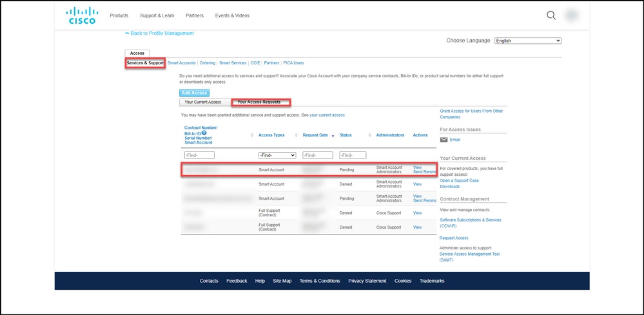Click sort arrows beside Access Types
Screen dimensions: 644x315
coord(296,135)
